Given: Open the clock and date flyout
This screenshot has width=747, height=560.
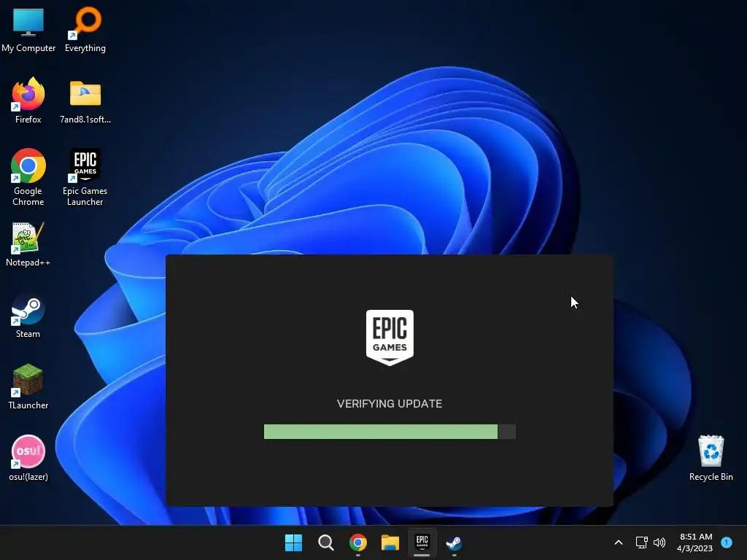Looking at the screenshot, I should (x=695, y=542).
